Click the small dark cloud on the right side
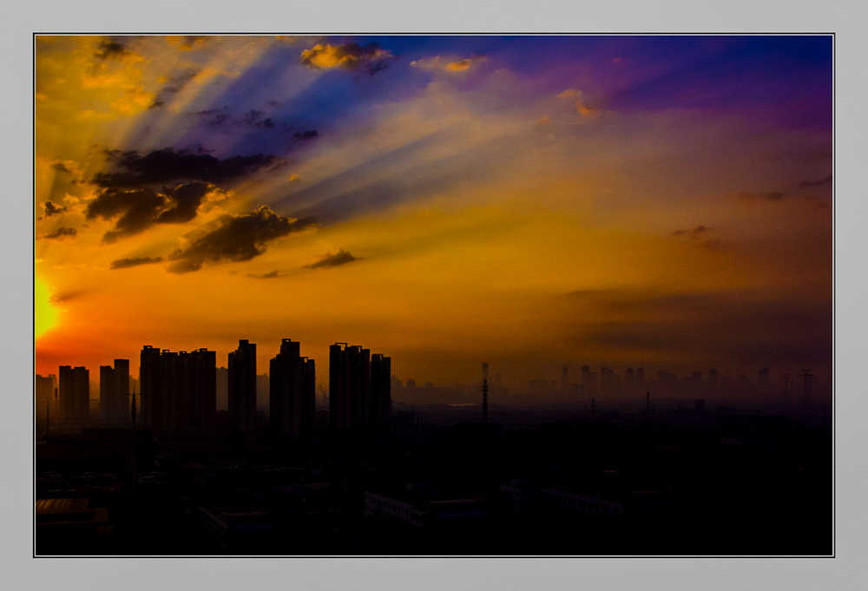The image size is (868, 591). (692, 231)
